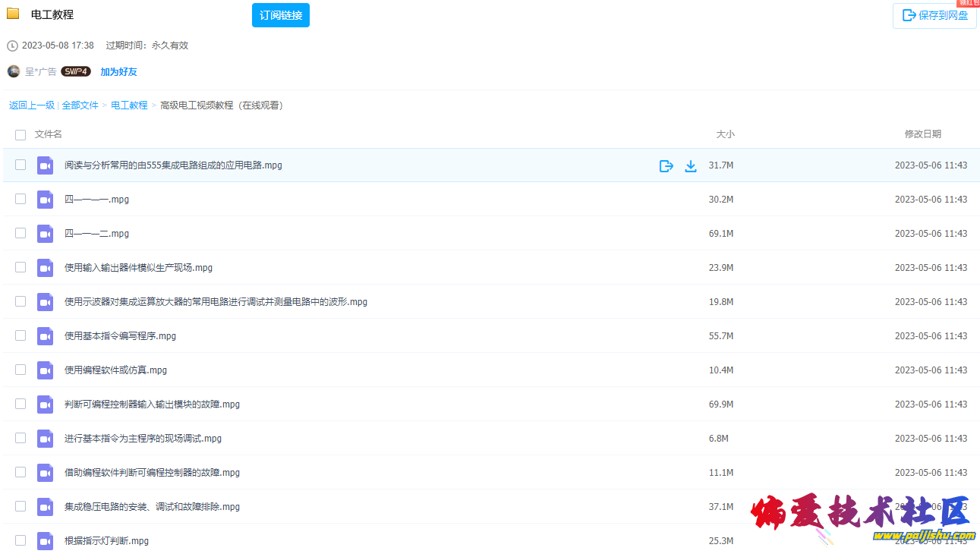
Task: Open the file 集成稳压电路的安装、调试和故障排除.mpg
Action: point(152,506)
